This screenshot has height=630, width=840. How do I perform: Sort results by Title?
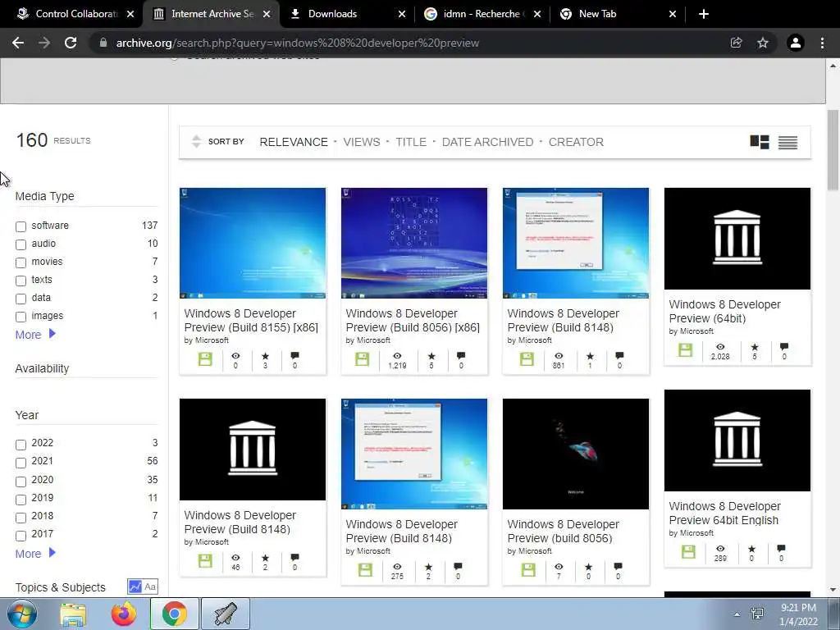(x=411, y=142)
